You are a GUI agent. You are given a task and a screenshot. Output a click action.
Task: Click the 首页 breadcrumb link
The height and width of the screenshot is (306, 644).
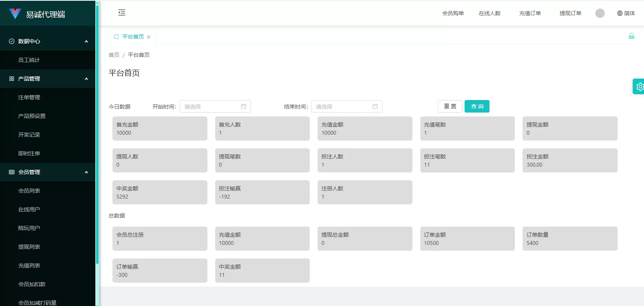114,55
